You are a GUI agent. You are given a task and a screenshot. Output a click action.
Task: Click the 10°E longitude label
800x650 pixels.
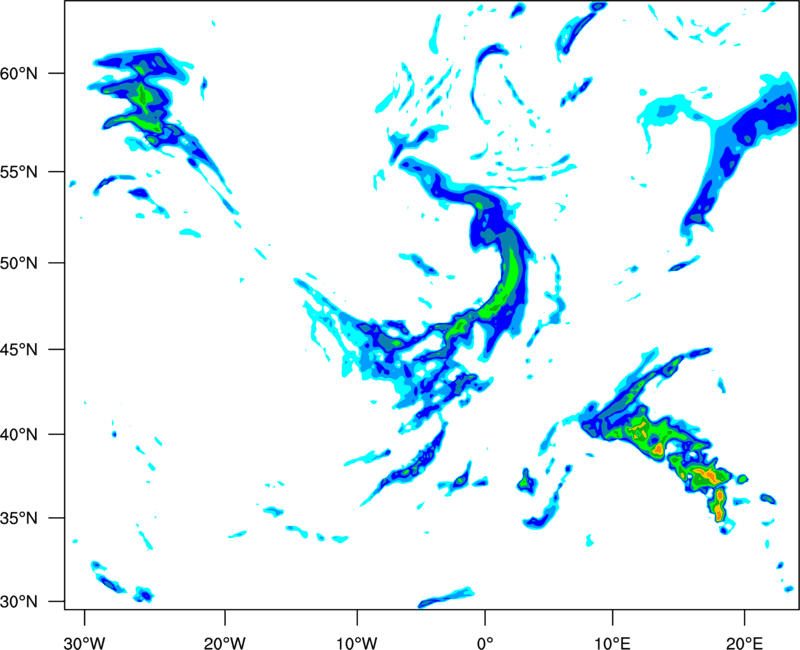pyautogui.click(x=612, y=643)
